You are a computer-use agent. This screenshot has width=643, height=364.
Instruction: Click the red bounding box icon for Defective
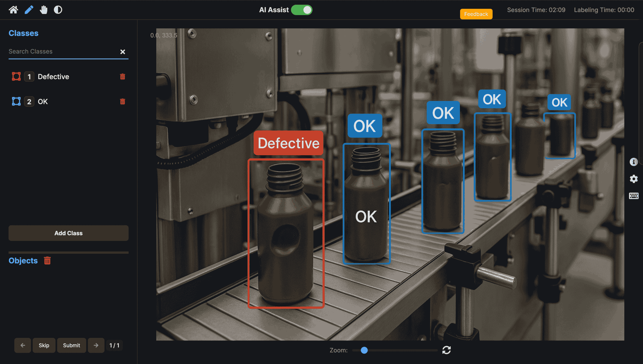(x=16, y=76)
